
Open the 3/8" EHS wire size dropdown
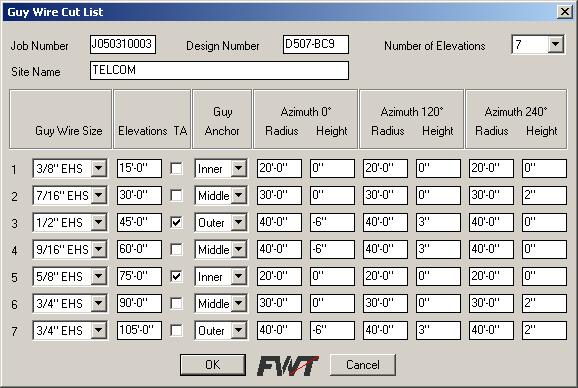tap(98, 168)
